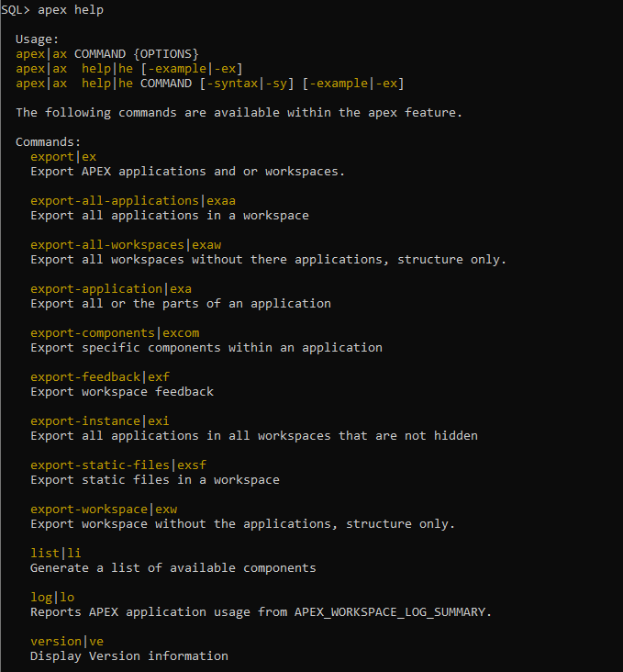Click the 'apex help' command at the prompt
Screen dimensions: 623x672
(71, 10)
